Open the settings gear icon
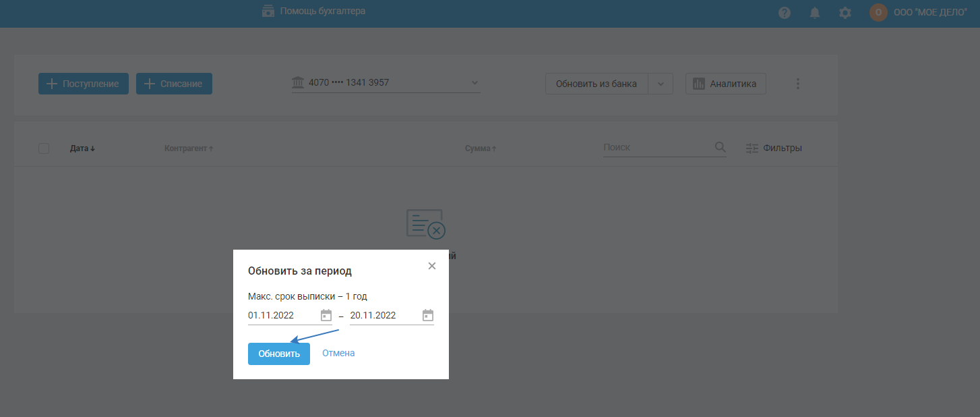 [x=845, y=13]
